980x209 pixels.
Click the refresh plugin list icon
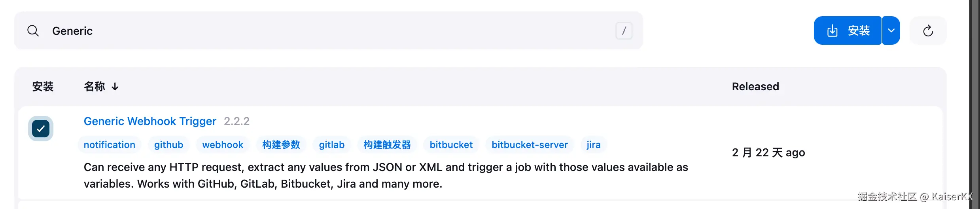tap(928, 31)
